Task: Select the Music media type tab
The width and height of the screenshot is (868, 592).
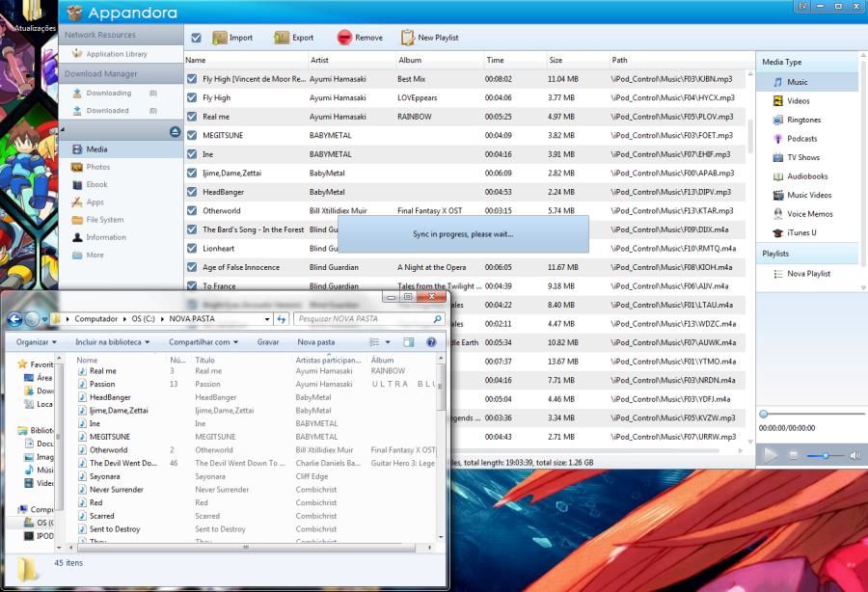Action: click(807, 82)
